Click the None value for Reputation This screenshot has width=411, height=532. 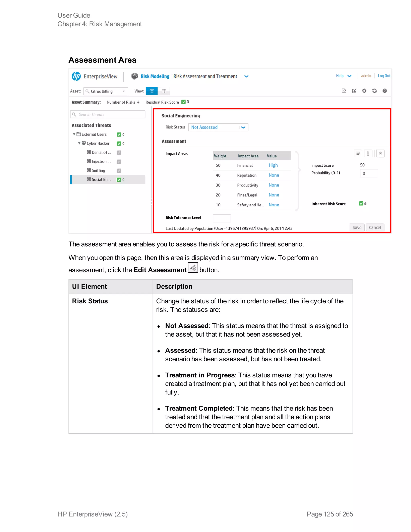274,175
